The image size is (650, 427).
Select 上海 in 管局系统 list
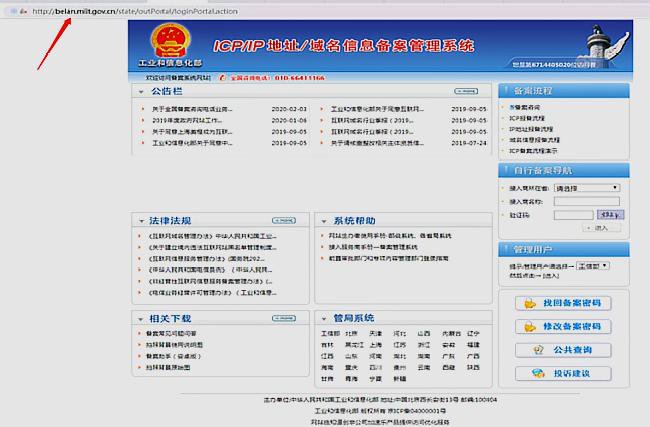click(x=376, y=345)
